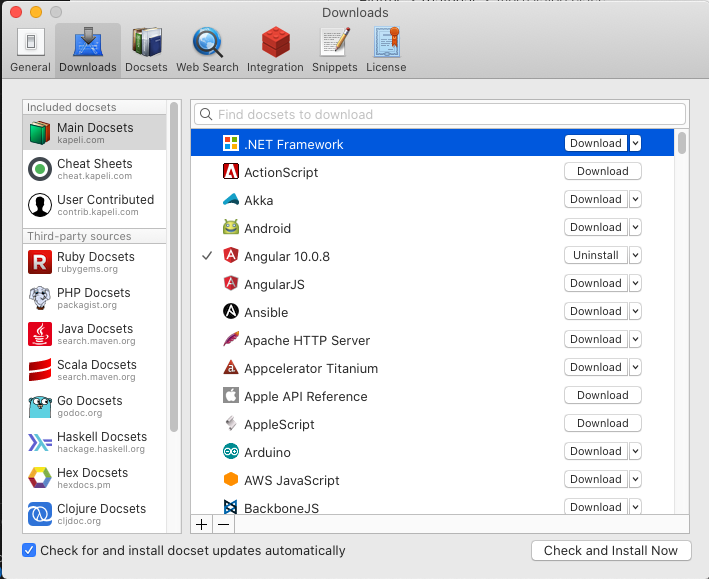Open version dropdown for Appcelerator Titanium
709x579 pixels.
click(635, 367)
